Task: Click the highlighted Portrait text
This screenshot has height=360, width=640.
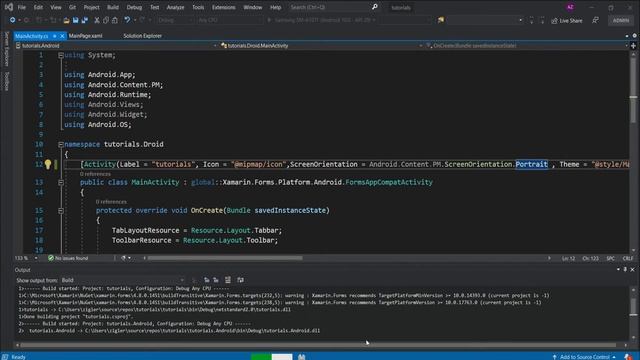Action: point(531,164)
